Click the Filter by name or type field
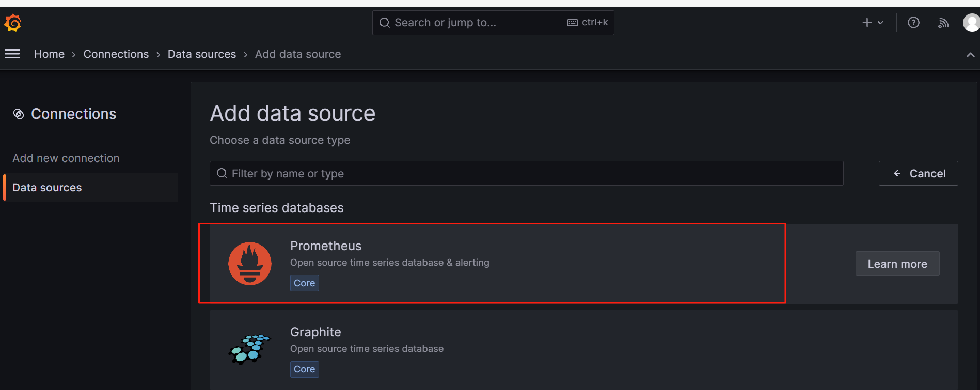 [x=526, y=173]
